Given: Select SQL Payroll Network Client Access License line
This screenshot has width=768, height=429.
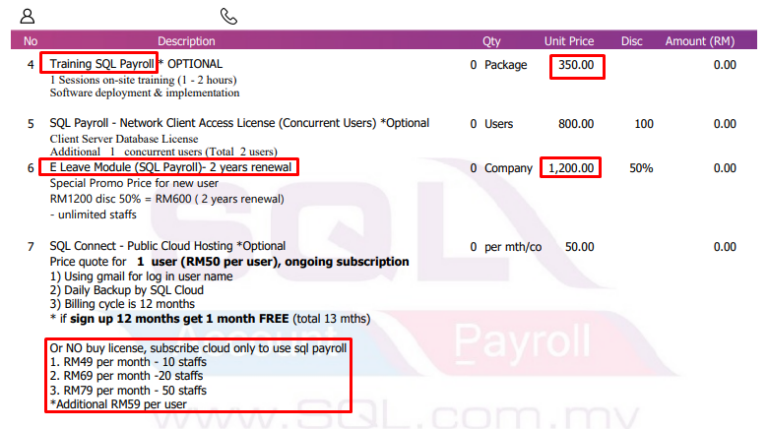Looking at the screenshot, I should pyautogui.click(x=240, y=123).
